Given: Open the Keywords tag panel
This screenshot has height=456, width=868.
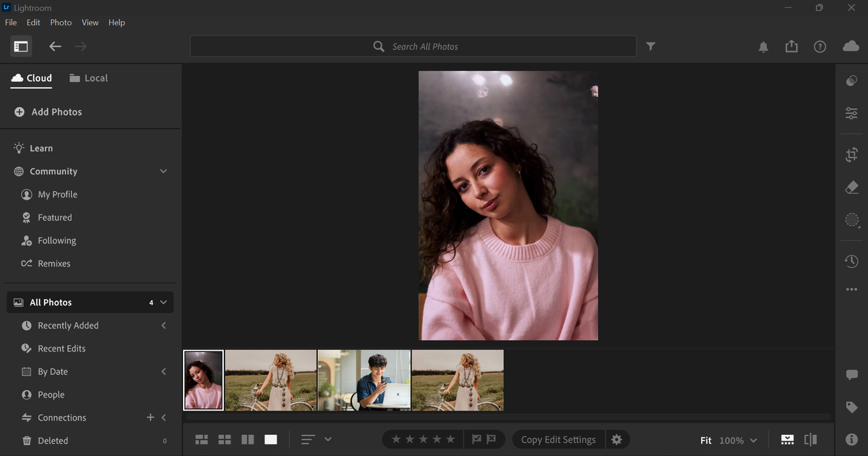Looking at the screenshot, I should click(x=852, y=407).
